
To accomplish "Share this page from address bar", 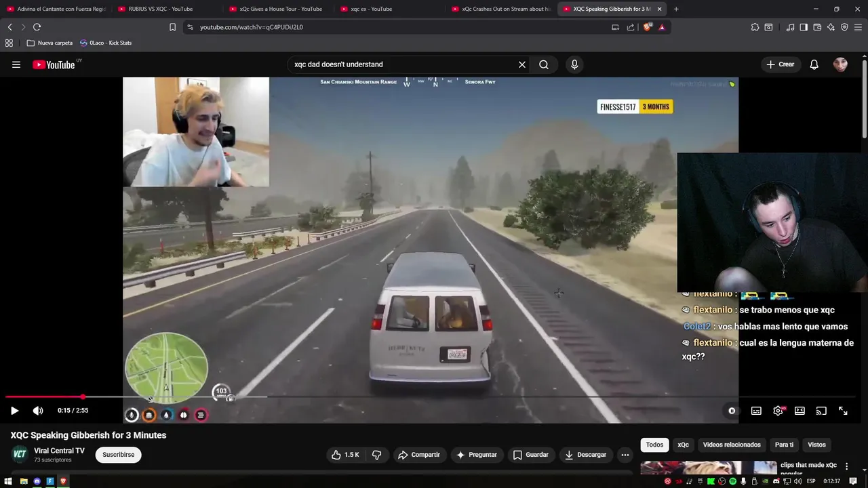I will coord(631,27).
